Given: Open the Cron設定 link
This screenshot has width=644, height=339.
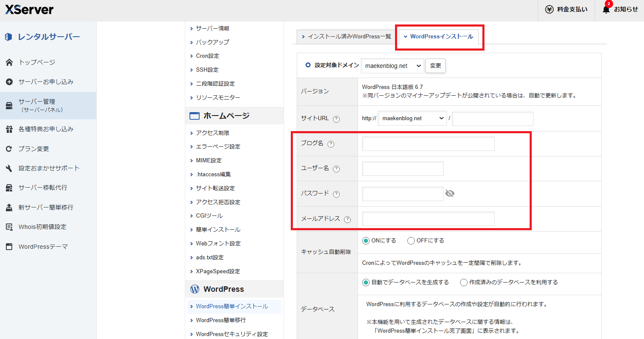Looking at the screenshot, I should coord(208,56).
